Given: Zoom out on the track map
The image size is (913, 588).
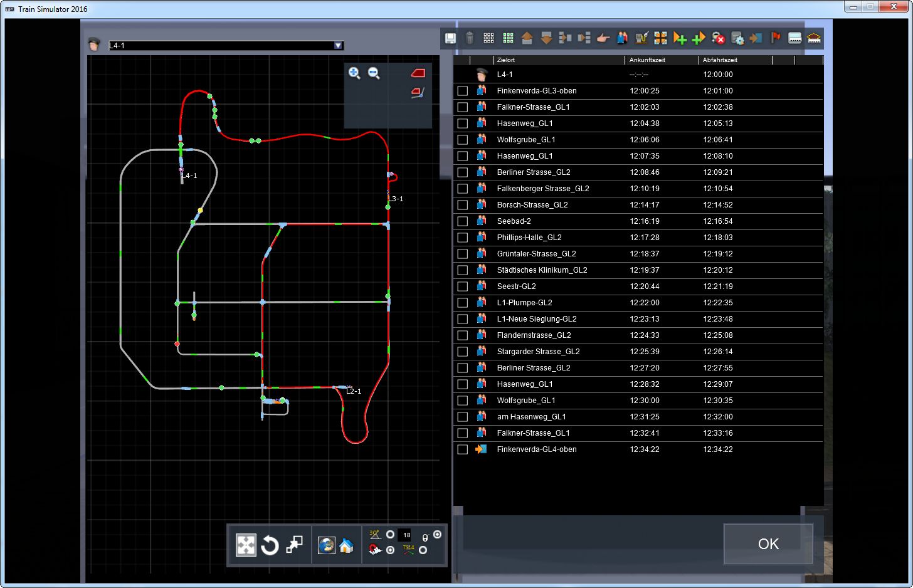Looking at the screenshot, I should click(x=374, y=73).
